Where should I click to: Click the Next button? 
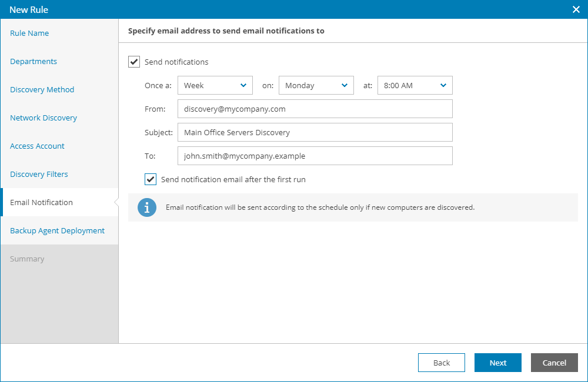[x=497, y=363]
